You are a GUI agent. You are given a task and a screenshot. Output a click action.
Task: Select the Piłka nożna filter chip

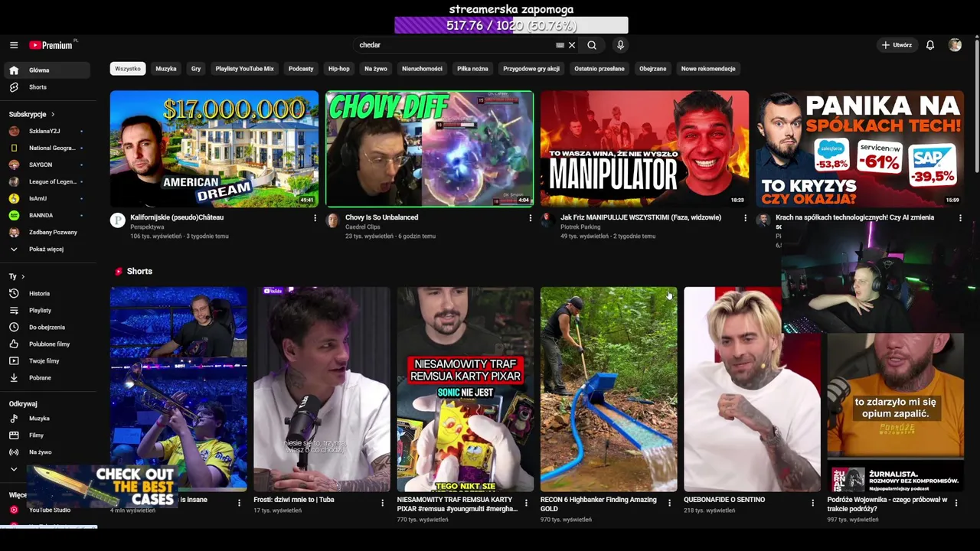(472, 69)
